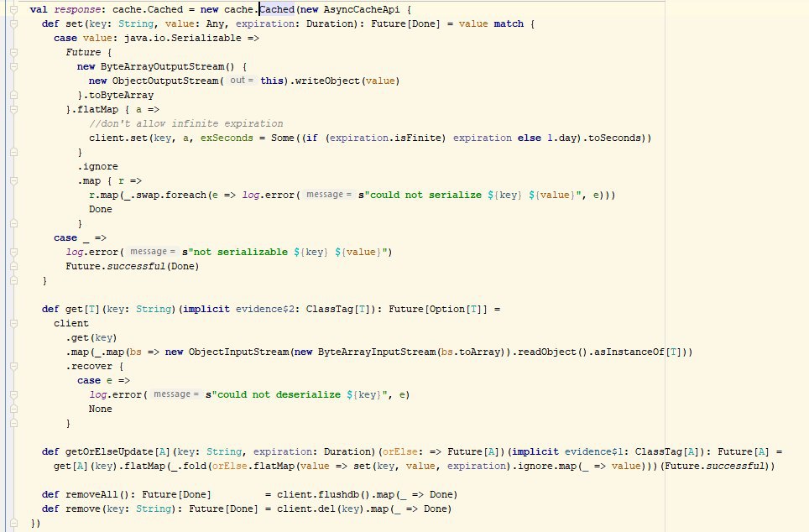The height and width of the screenshot is (532, 809).
Task: Collapse fold marker beside 'not serializable' log line
Action: point(14,252)
